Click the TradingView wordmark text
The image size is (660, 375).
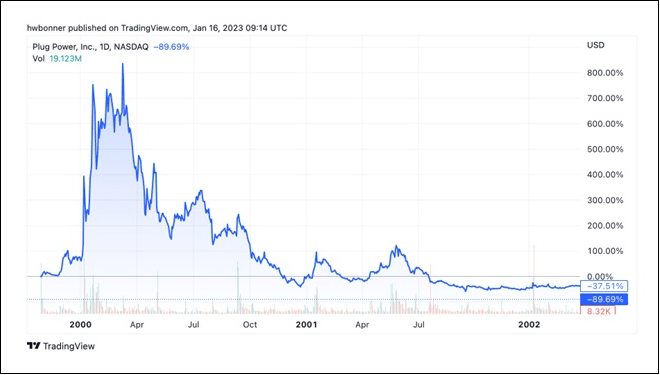point(69,346)
